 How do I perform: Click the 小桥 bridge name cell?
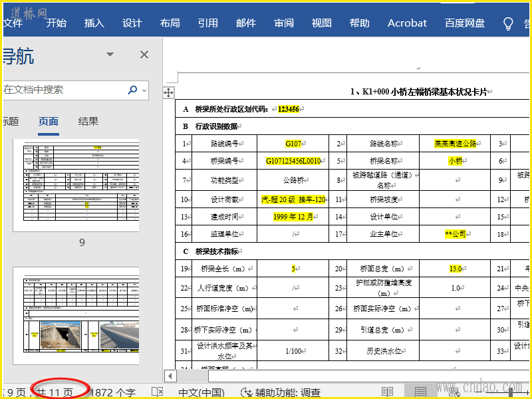[455, 161]
